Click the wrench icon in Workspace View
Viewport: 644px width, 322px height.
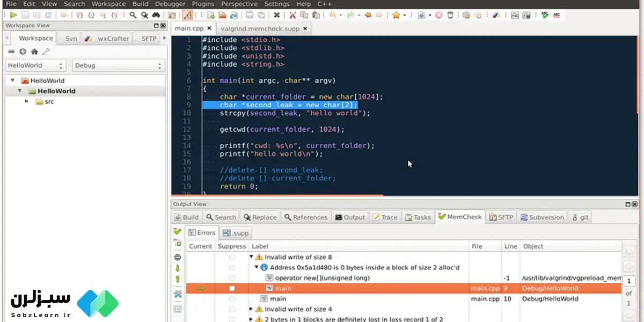pos(46,52)
